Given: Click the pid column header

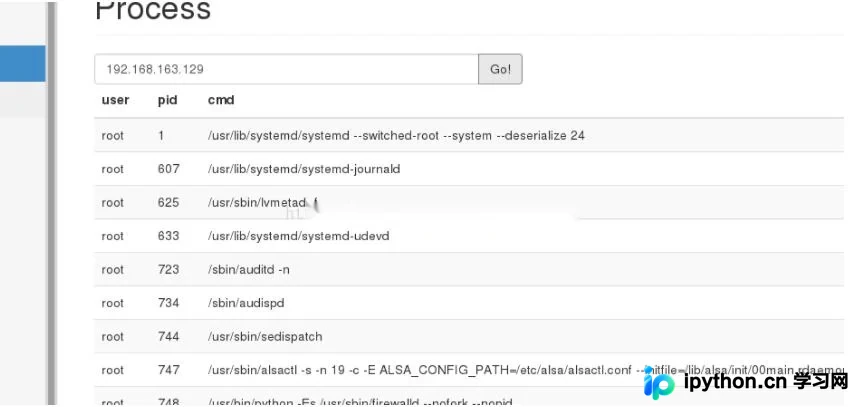Looking at the screenshot, I should tap(167, 100).
